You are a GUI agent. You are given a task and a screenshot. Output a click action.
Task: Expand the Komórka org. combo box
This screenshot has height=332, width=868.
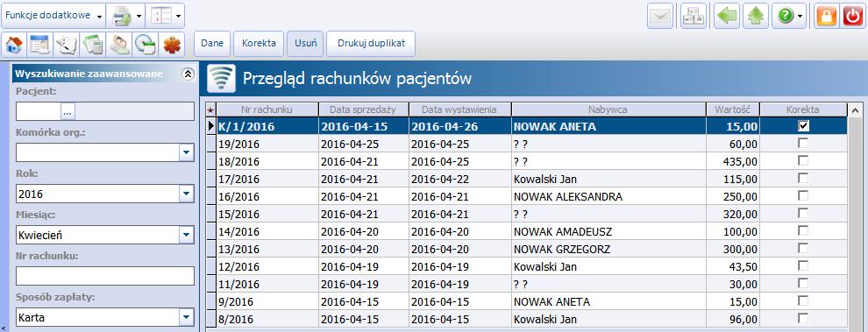coord(187,152)
